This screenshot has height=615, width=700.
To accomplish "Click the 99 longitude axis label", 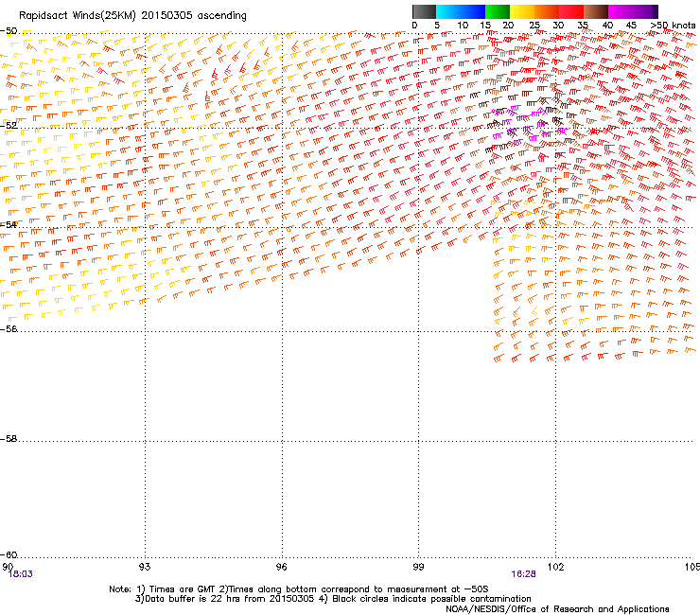I will pos(418,567).
